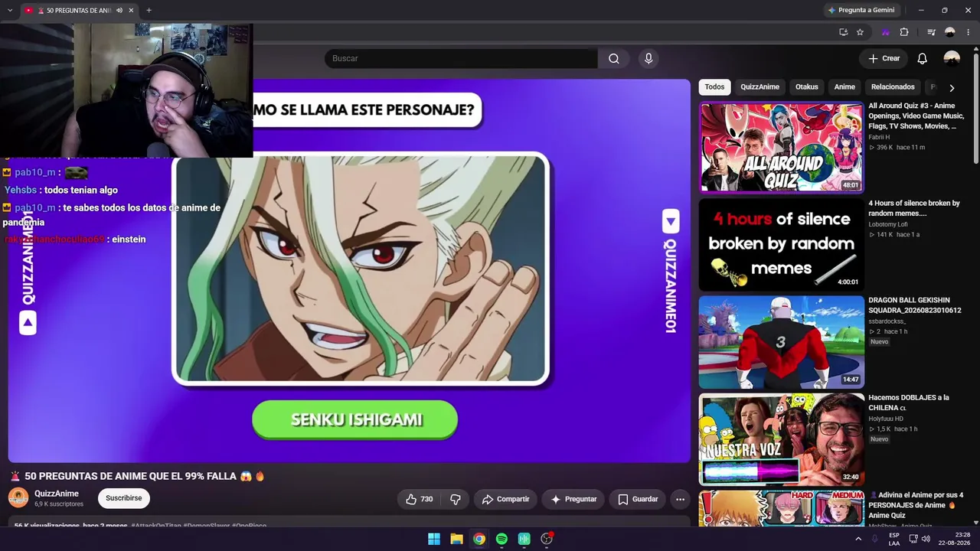Open more actions three-dot menu under video

point(680,499)
